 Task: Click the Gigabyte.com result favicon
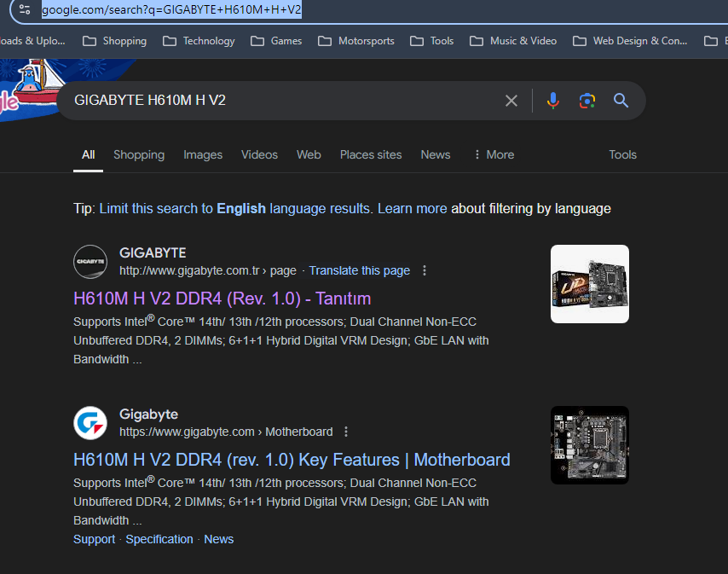[x=90, y=423]
